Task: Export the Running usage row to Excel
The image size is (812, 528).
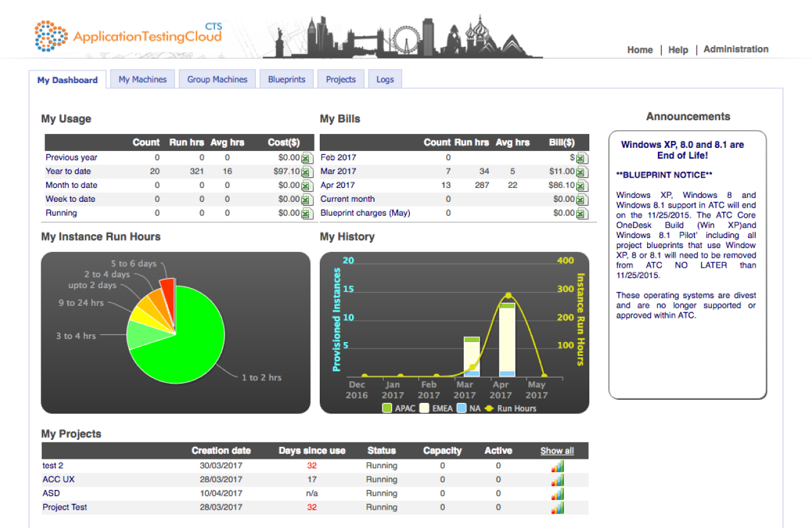Action: (x=306, y=214)
